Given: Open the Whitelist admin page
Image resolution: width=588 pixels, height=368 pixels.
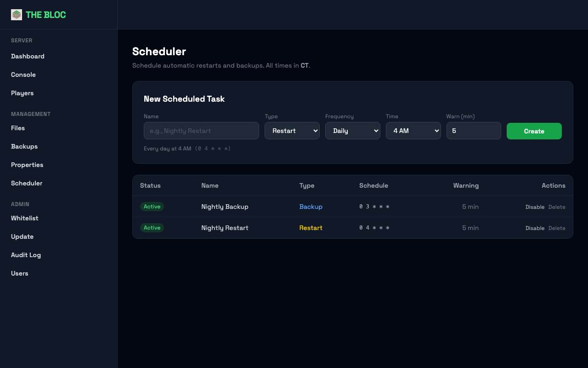Looking at the screenshot, I should (25, 218).
